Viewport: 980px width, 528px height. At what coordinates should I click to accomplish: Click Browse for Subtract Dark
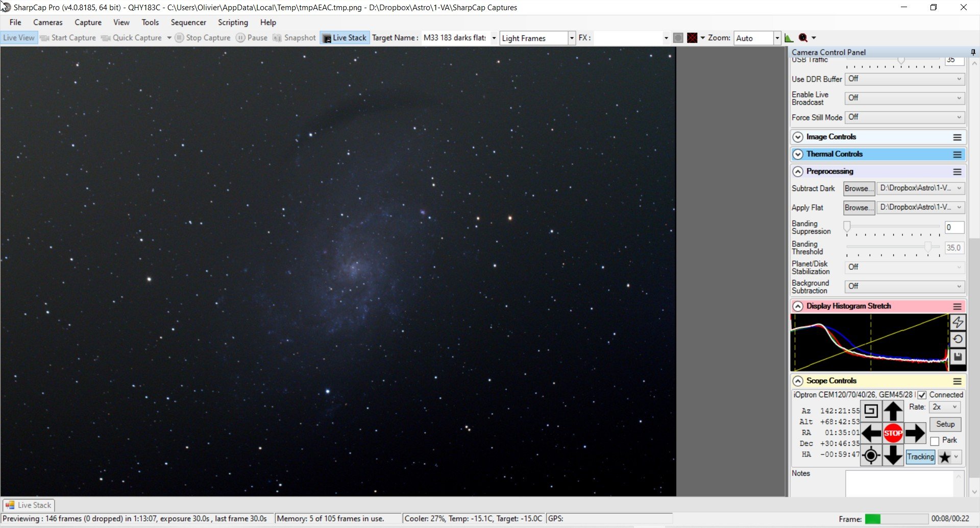[x=859, y=188]
